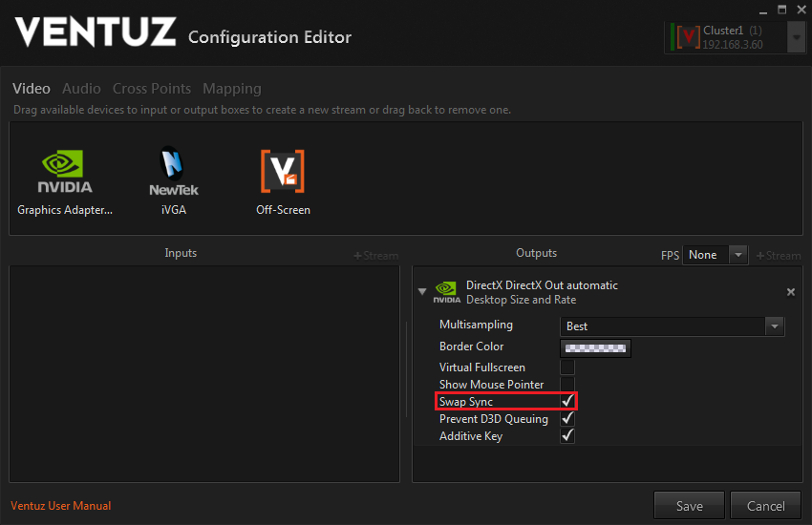Remove DirectX output stream with X icon
This screenshot has height=525, width=812.
(x=790, y=292)
